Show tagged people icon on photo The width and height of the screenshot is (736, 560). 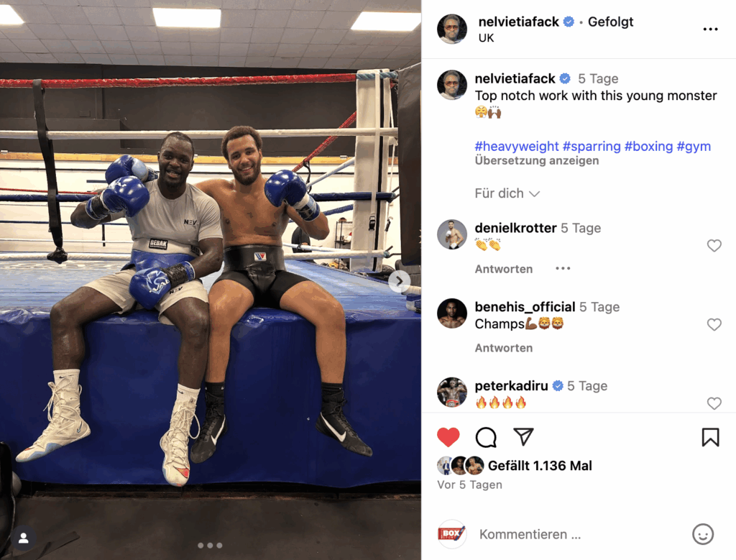click(24, 538)
